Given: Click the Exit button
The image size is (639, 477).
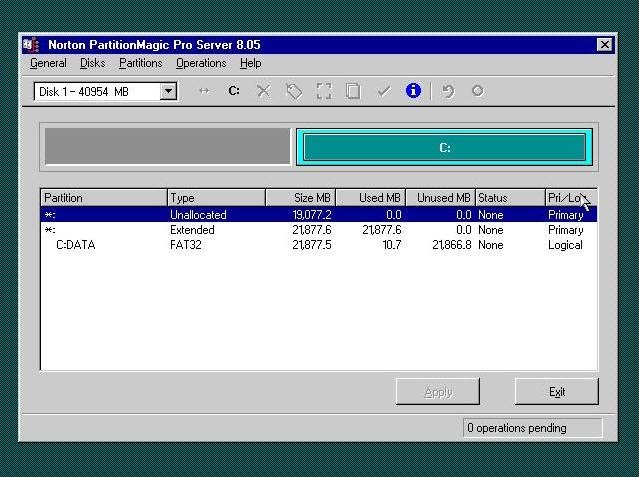Looking at the screenshot, I should tap(557, 391).
